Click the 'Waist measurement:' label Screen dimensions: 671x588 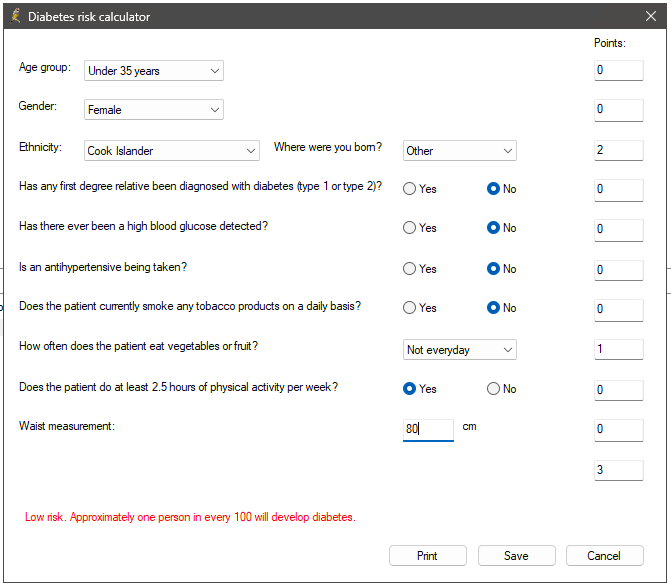click(67, 426)
